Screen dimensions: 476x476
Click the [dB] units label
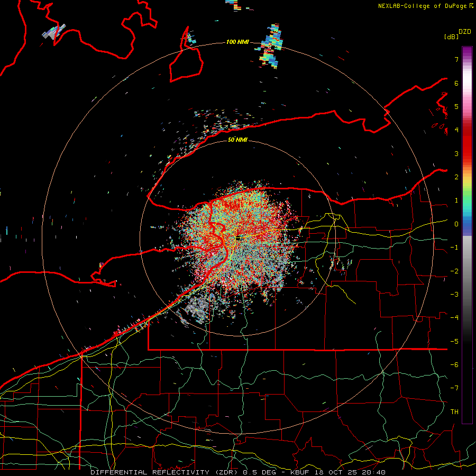point(452,36)
